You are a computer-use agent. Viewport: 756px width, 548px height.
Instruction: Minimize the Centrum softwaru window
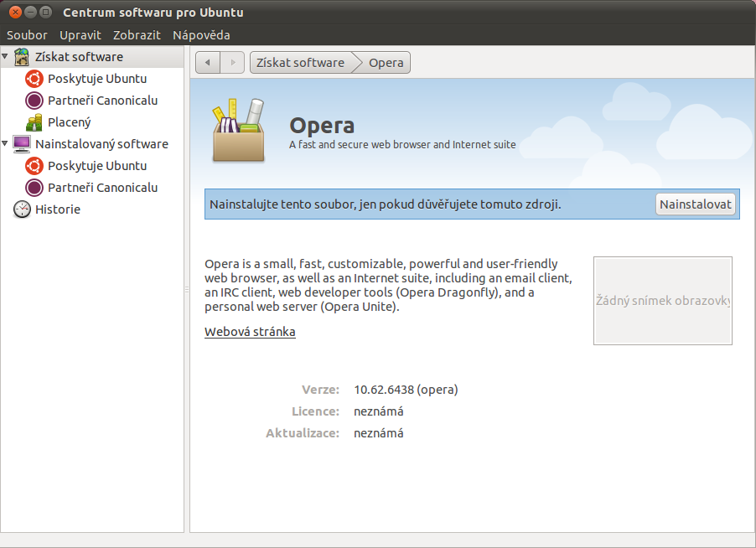click(x=30, y=12)
